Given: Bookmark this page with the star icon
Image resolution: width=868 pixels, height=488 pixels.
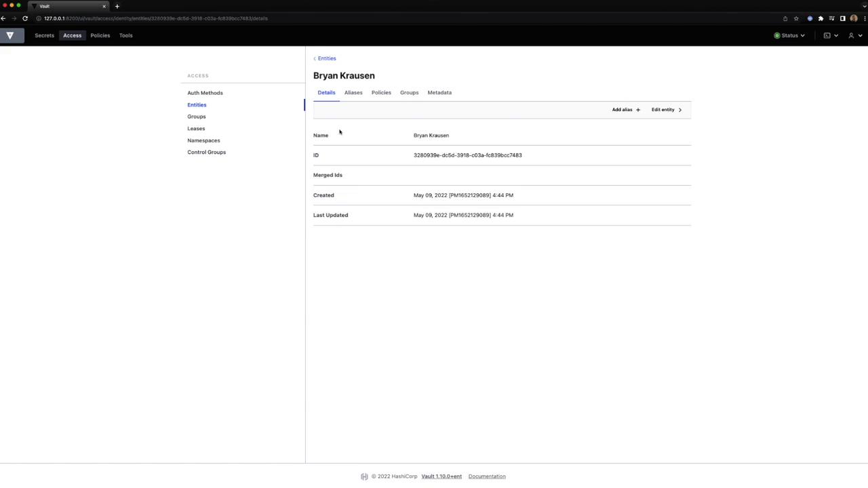Looking at the screenshot, I should click(x=796, y=18).
